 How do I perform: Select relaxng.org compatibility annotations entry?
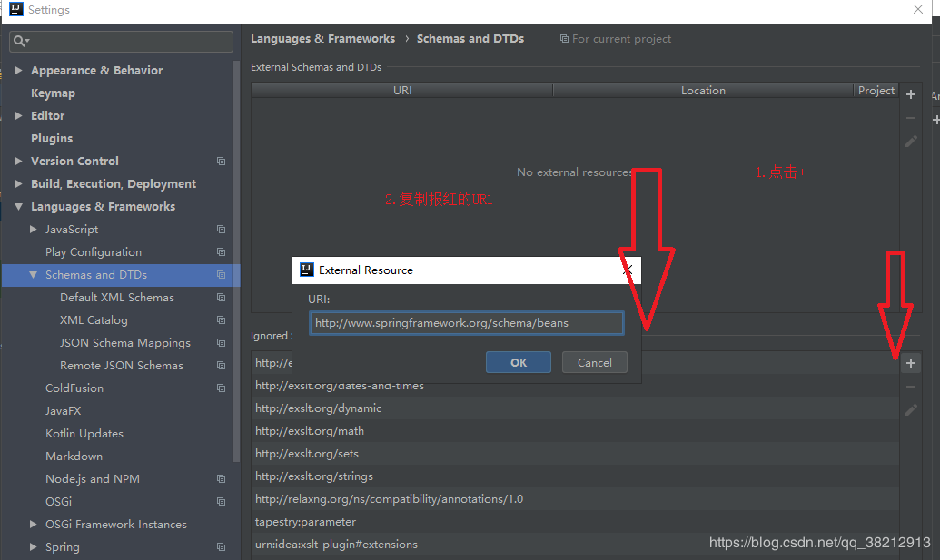(575, 499)
